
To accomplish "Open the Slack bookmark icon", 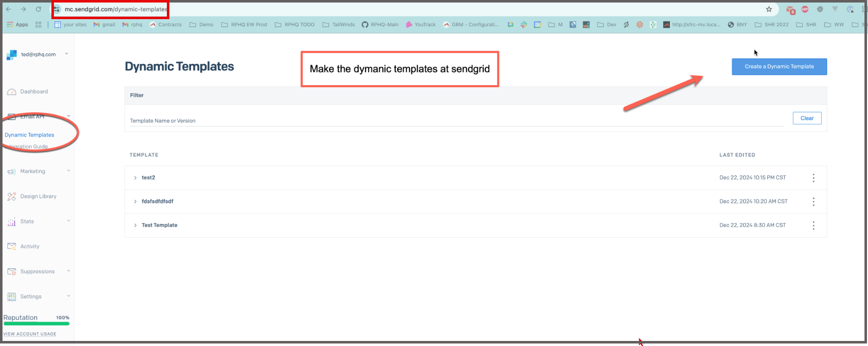I will [x=524, y=25].
